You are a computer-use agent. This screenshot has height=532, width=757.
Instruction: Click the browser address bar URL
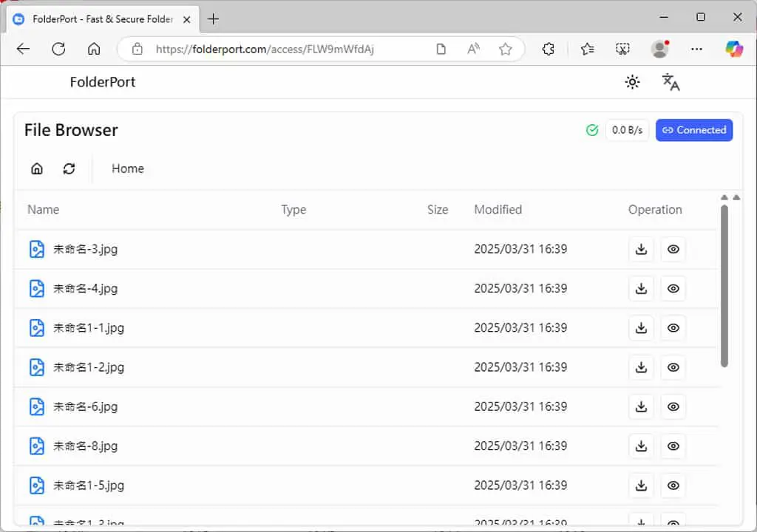[x=265, y=49]
